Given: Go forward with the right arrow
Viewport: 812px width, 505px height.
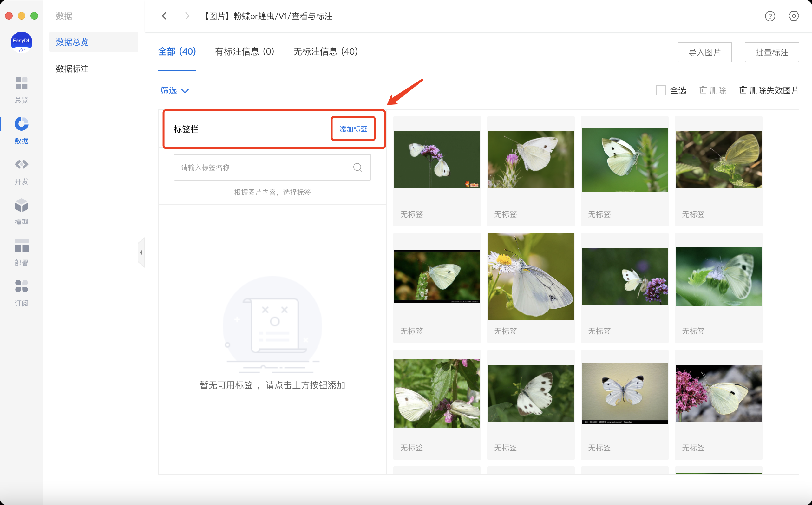Looking at the screenshot, I should (187, 16).
